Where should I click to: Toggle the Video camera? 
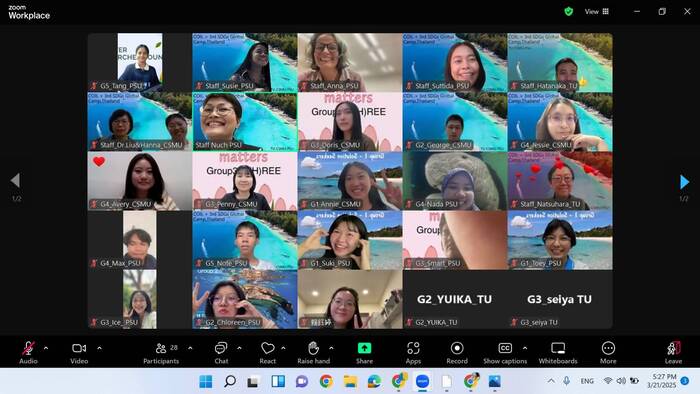(x=79, y=353)
